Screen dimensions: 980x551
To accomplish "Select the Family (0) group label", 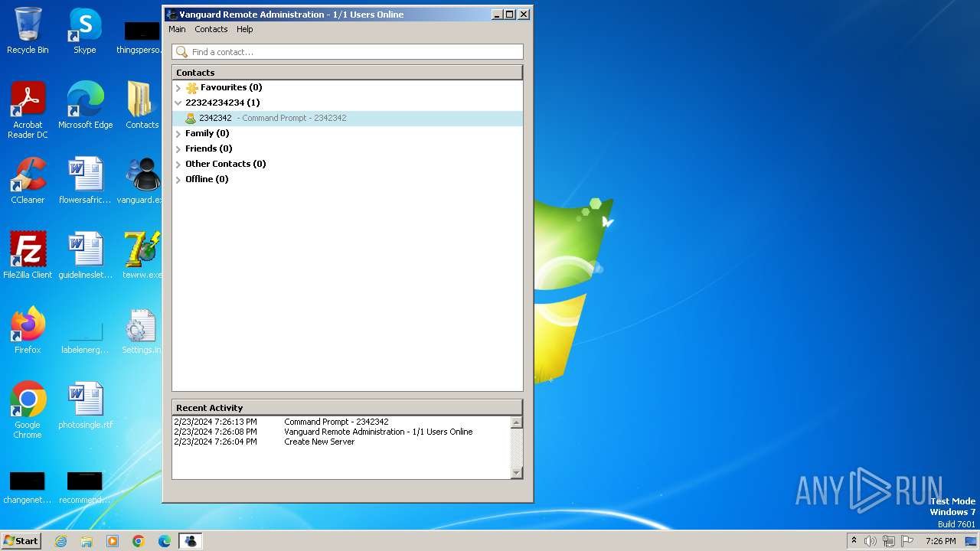I will click(207, 133).
